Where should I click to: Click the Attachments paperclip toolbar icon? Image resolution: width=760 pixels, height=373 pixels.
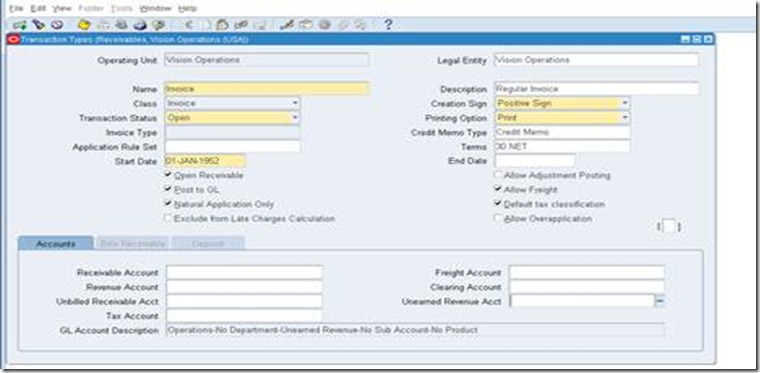click(x=344, y=24)
